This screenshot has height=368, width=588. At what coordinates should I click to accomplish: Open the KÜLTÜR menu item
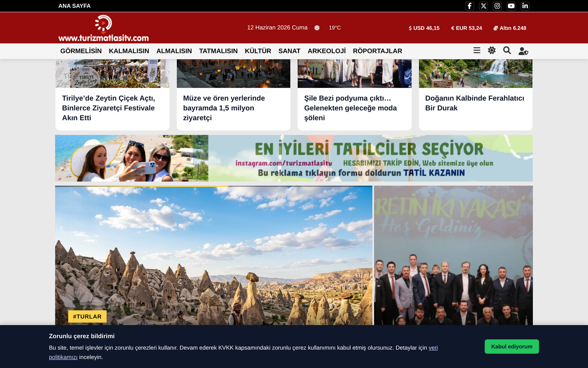point(258,51)
